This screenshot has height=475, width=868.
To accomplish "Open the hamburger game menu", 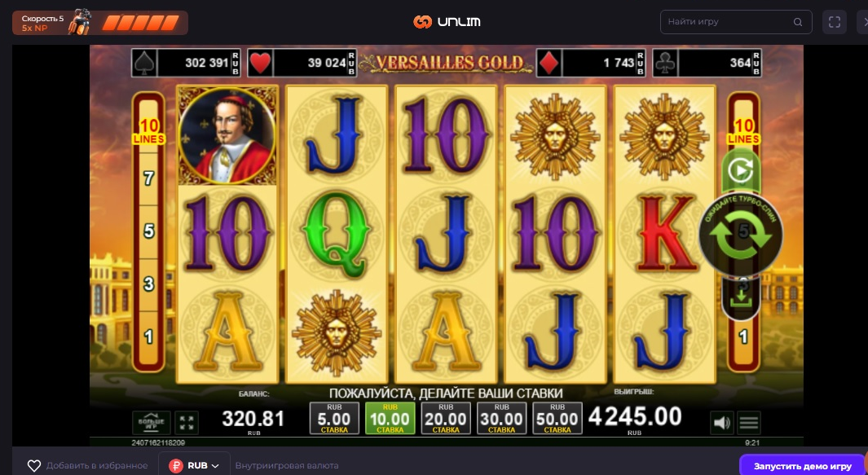I will (x=748, y=423).
